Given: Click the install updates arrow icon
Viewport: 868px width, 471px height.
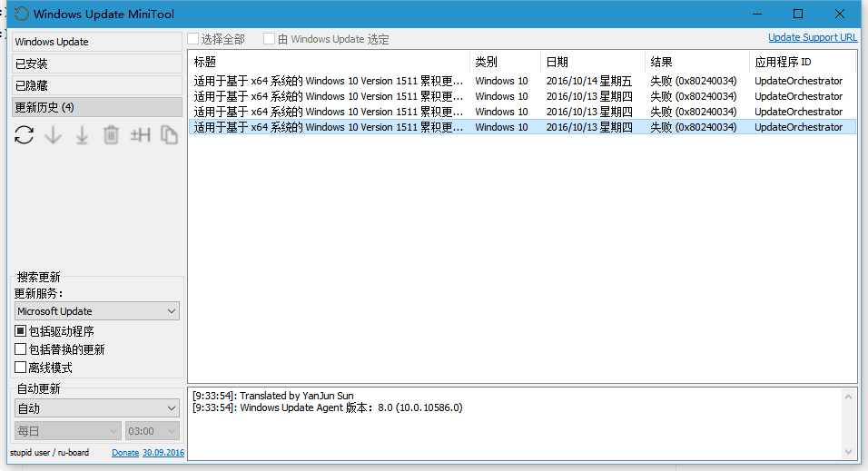Looking at the screenshot, I should coord(82,135).
